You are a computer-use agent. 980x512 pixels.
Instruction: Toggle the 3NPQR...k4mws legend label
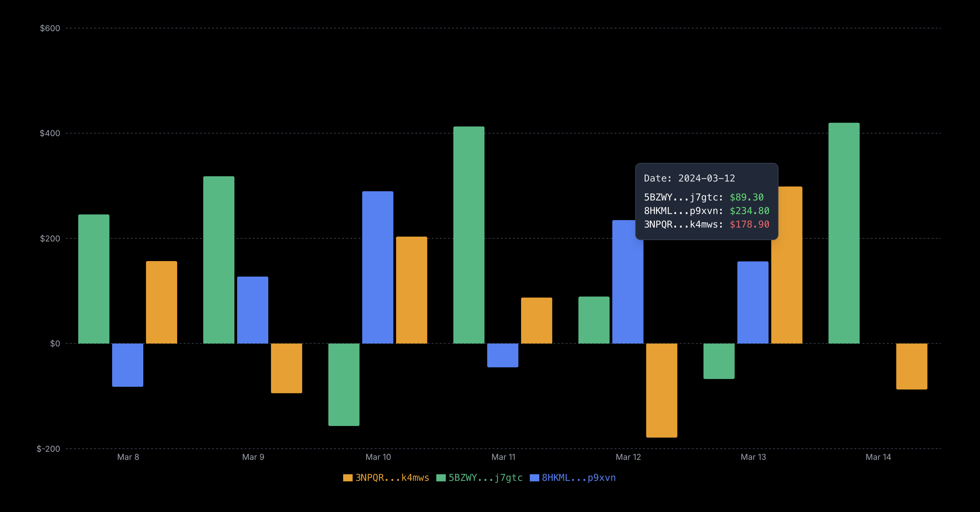coord(392,478)
